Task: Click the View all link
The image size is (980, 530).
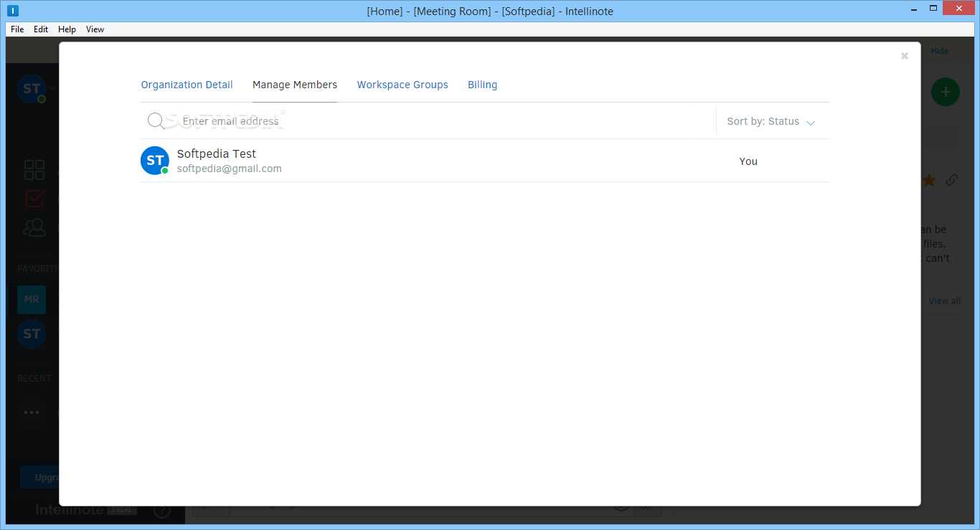Action: click(944, 301)
